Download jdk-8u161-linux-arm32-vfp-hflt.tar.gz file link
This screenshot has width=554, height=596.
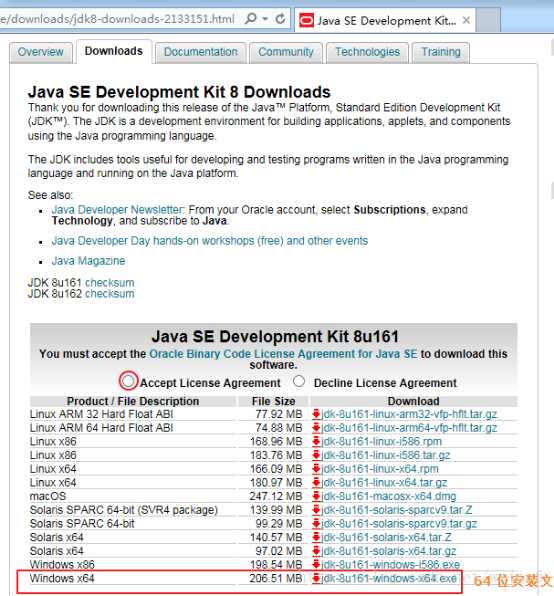[409, 414]
